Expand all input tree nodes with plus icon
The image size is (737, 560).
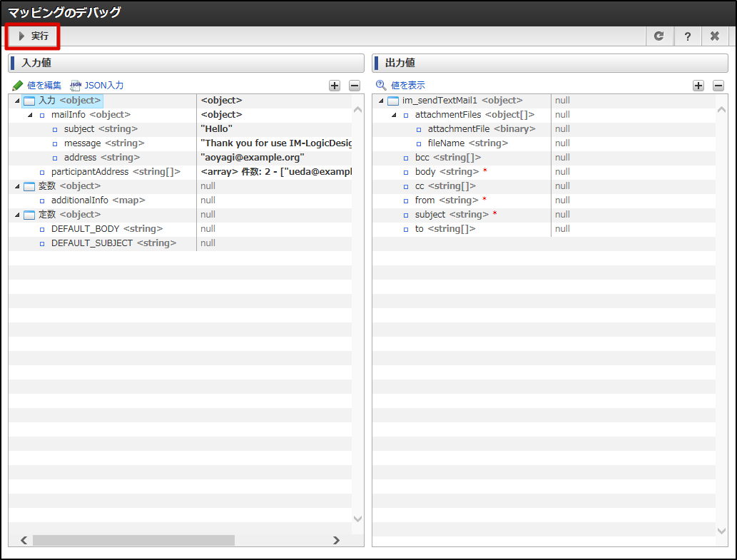335,86
